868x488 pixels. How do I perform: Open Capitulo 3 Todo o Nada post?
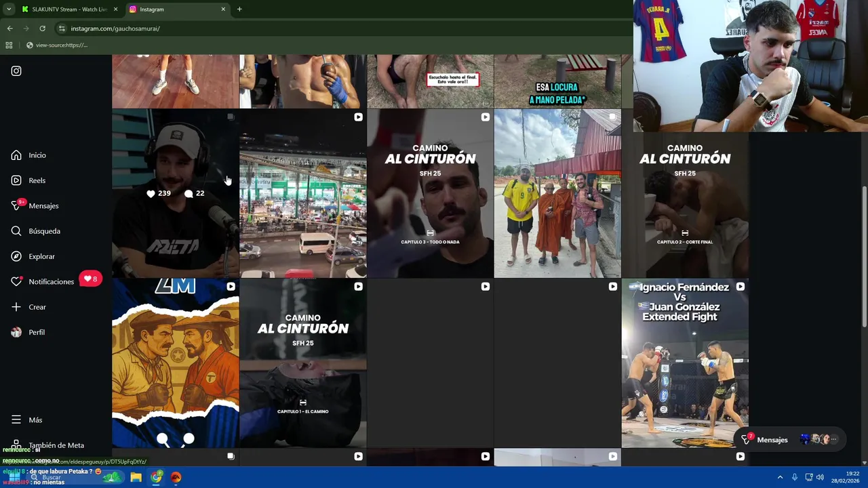pyautogui.click(x=430, y=194)
